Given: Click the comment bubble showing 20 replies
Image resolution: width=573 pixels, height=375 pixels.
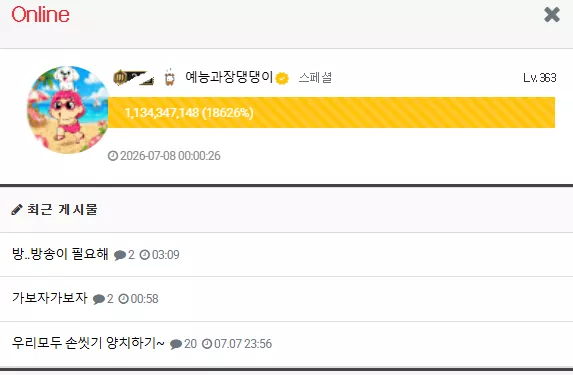Looking at the screenshot, I should pyautogui.click(x=176, y=344).
